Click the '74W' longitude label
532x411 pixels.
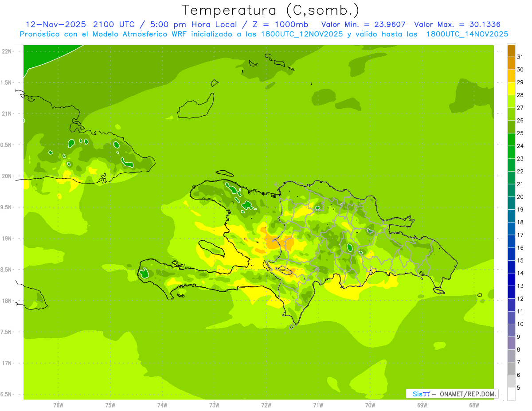pos(162,405)
